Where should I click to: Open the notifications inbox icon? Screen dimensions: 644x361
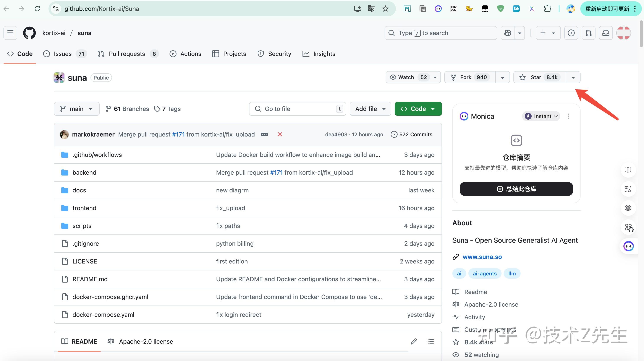(x=606, y=33)
